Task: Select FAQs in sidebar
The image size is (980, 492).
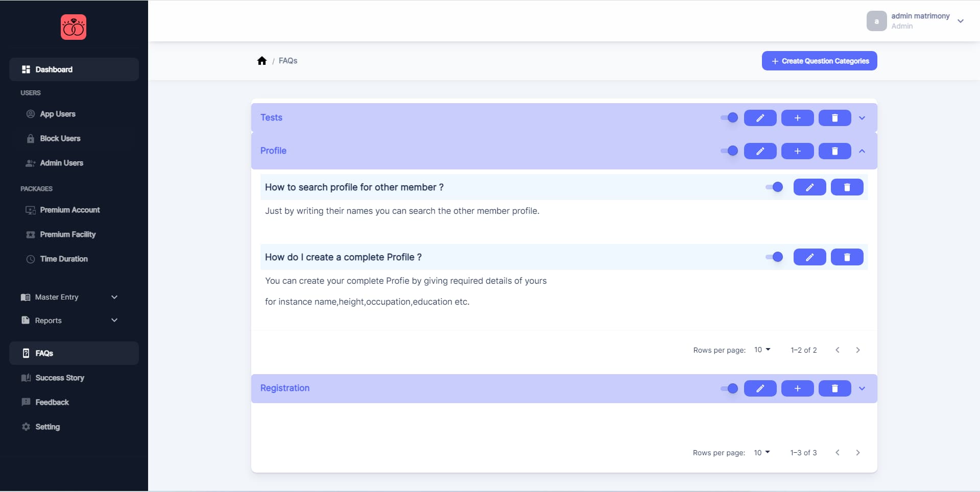Action: pos(74,353)
